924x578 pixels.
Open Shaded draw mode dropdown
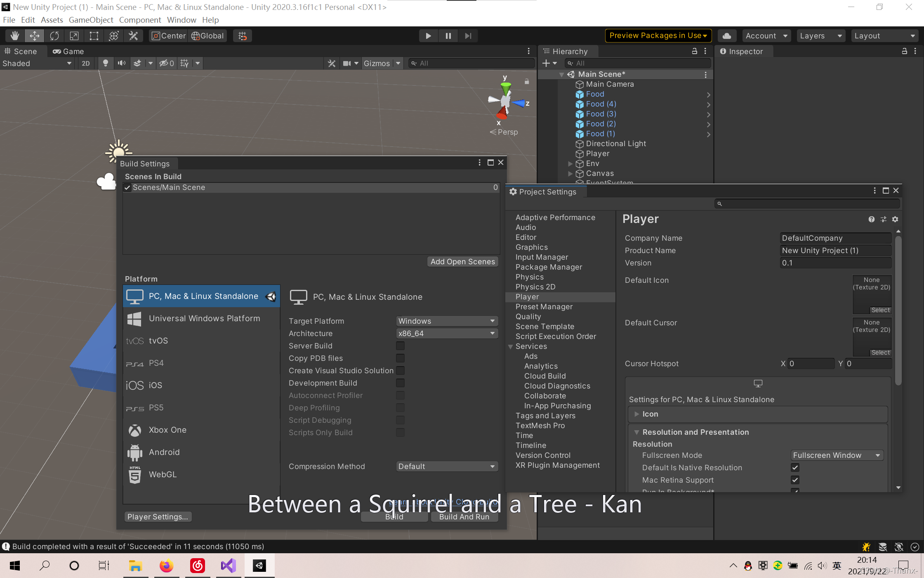(37, 63)
